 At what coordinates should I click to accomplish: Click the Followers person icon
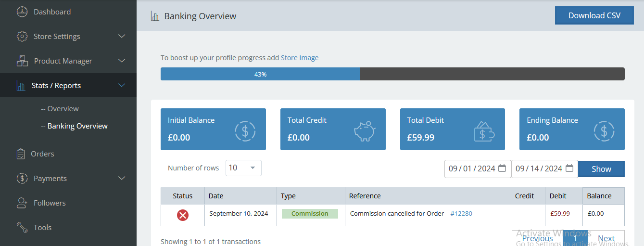pyautogui.click(x=22, y=203)
